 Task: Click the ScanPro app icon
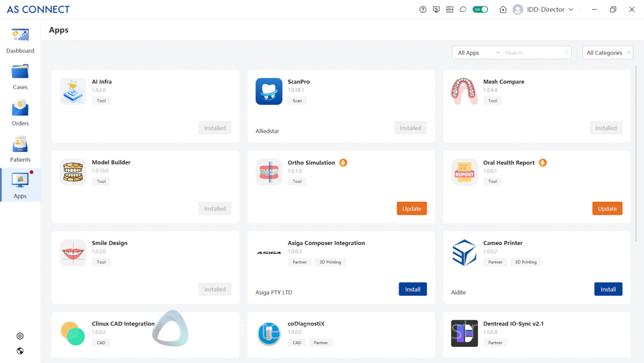coord(269,91)
